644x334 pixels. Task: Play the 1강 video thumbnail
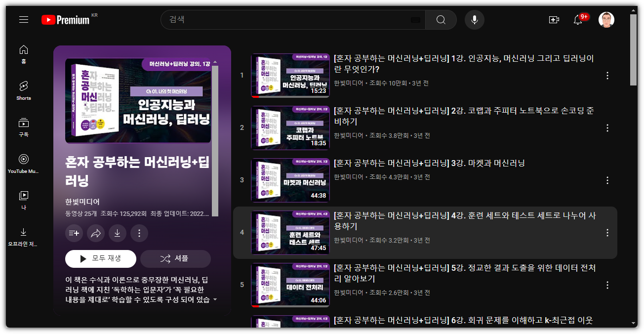point(290,76)
